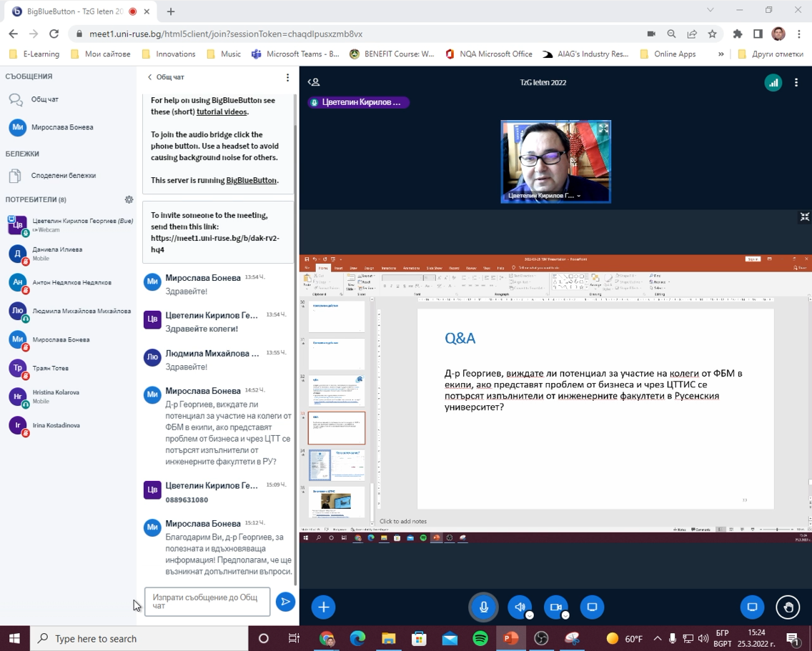This screenshot has height=651, width=812.
Task: Collapse the sidebar with the arrow icon
Action: 313,81
